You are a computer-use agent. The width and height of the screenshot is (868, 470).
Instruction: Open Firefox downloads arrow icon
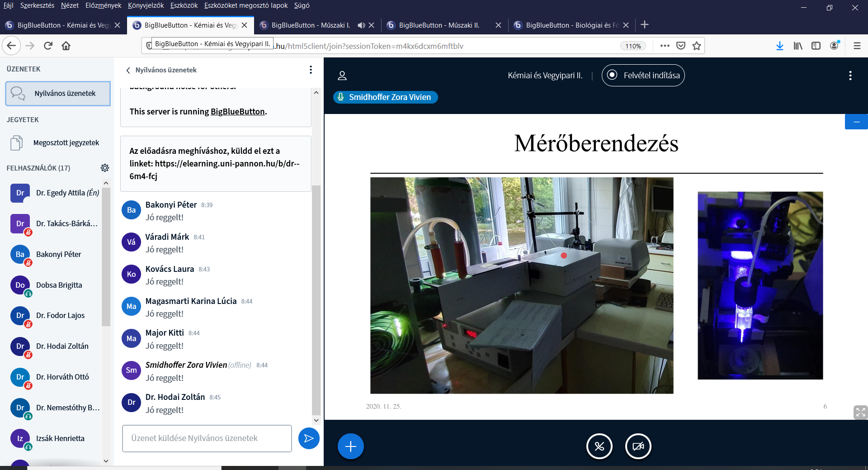[779, 46]
